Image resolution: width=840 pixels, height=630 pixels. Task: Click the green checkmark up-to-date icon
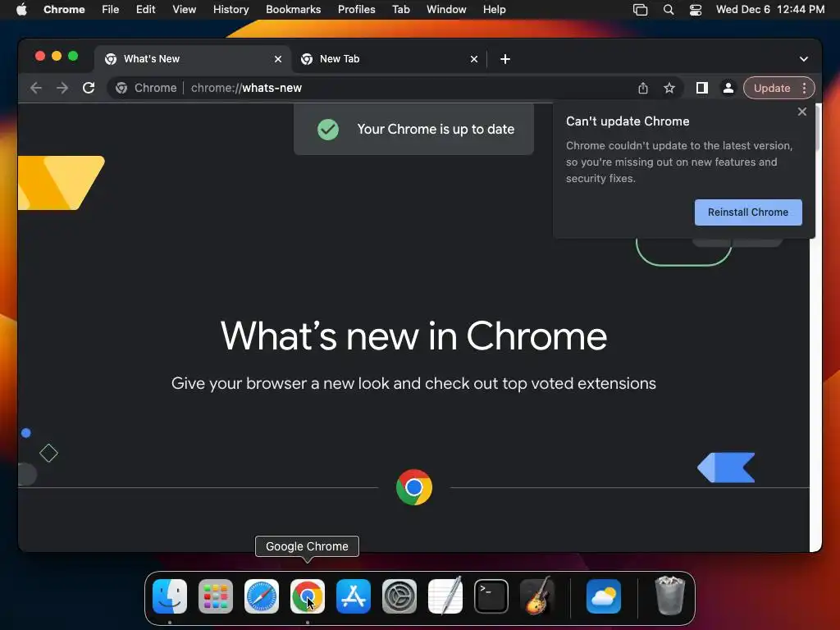click(328, 129)
